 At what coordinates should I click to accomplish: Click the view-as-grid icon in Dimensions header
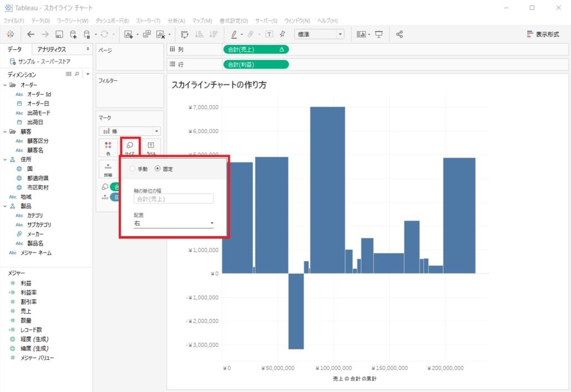tap(69, 74)
